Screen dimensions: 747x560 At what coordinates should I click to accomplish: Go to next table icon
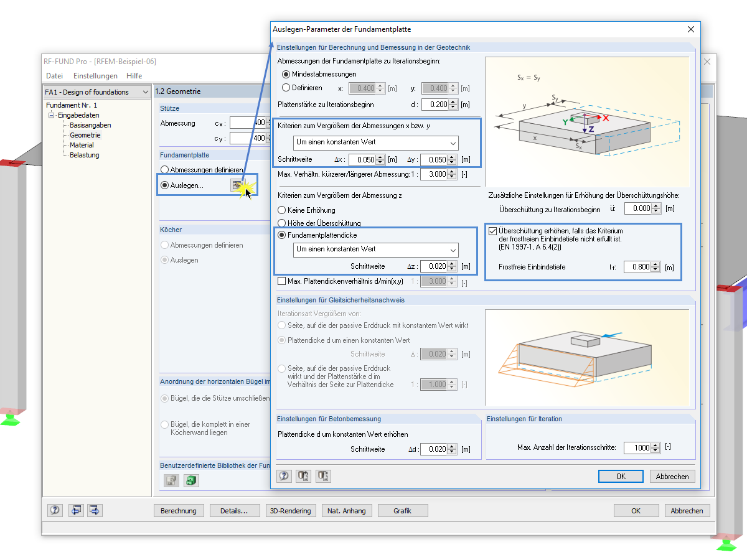[x=95, y=510]
